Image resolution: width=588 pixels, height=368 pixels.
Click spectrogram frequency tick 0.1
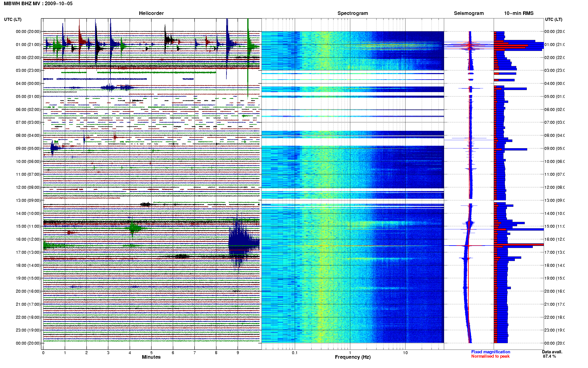coord(295,353)
